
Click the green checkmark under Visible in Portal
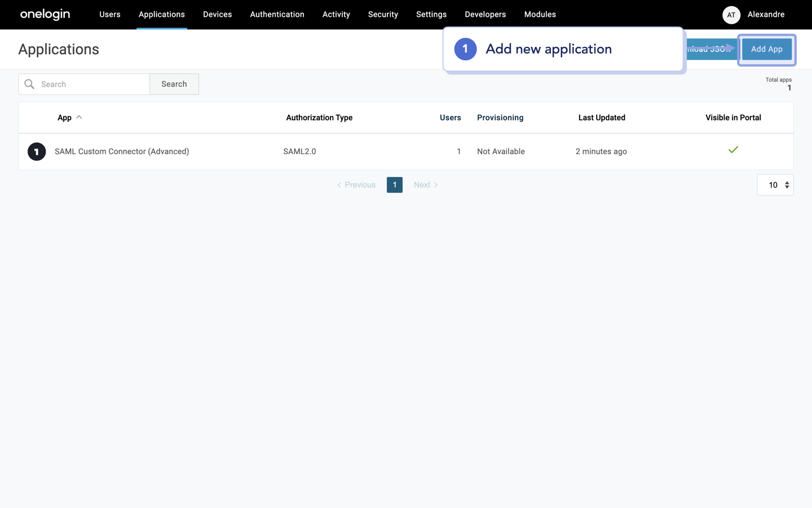coord(733,150)
